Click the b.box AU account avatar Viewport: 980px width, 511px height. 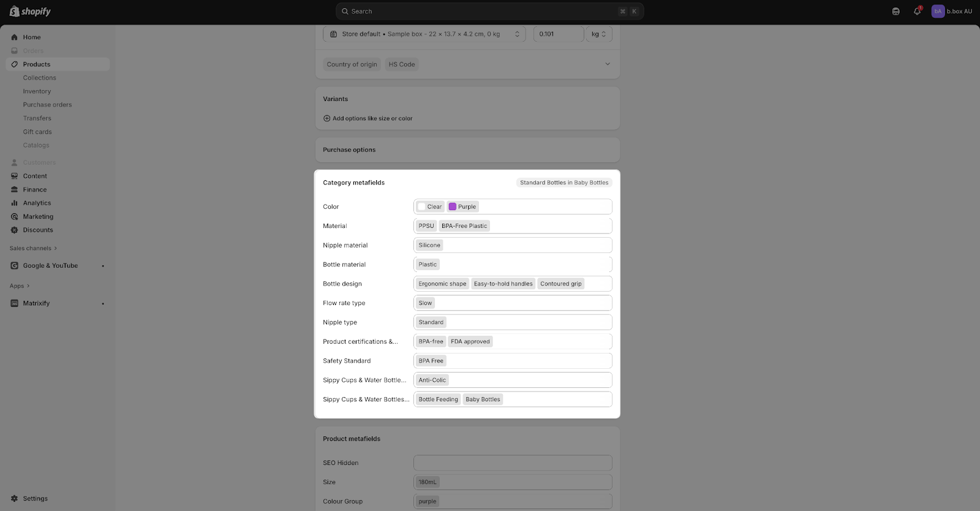pyautogui.click(x=938, y=12)
